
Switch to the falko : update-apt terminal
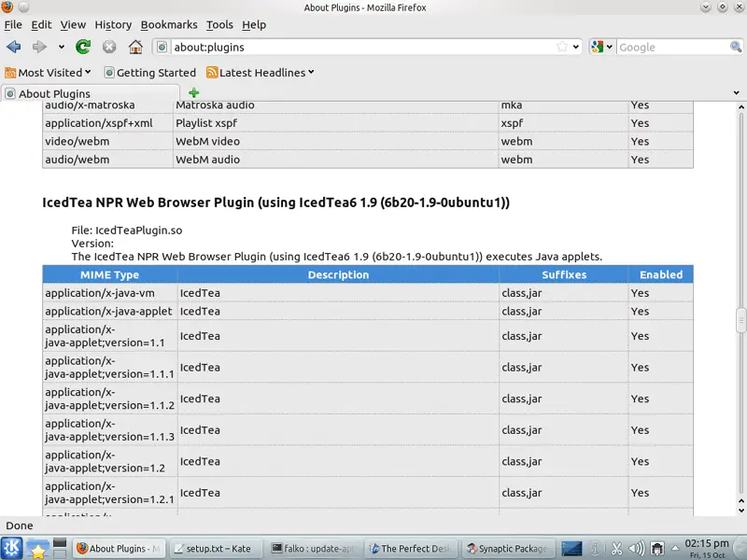[314, 549]
